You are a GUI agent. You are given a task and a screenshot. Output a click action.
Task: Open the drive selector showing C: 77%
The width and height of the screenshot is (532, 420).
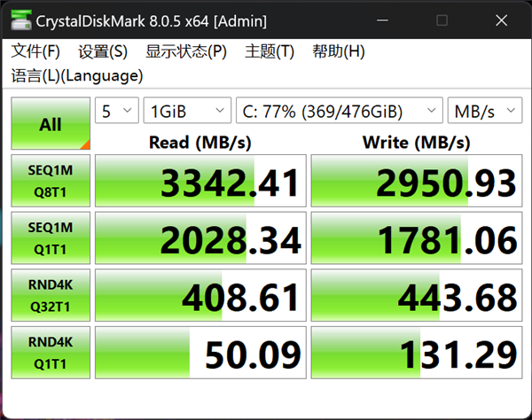click(x=339, y=112)
